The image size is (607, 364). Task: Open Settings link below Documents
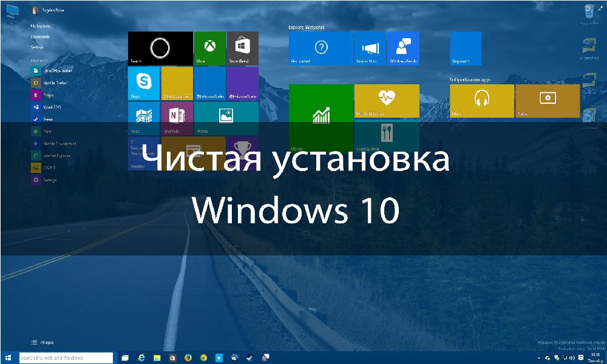pos(37,47)
